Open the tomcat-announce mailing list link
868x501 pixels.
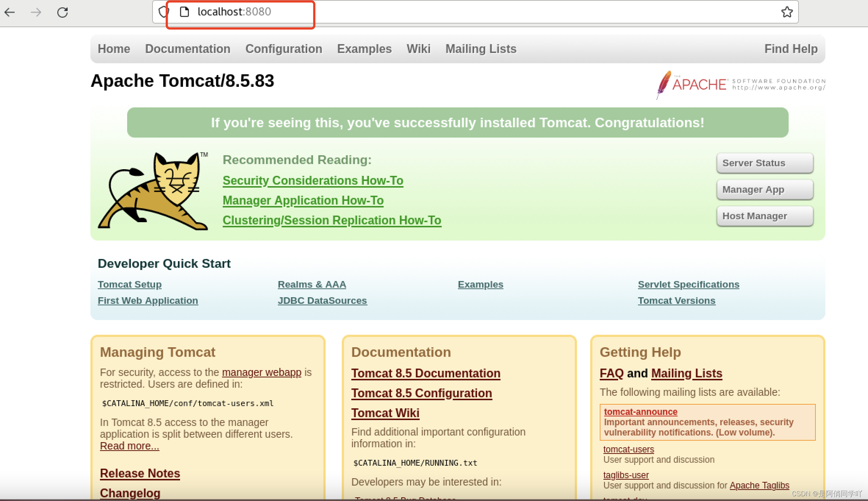(x=640, y=412)
